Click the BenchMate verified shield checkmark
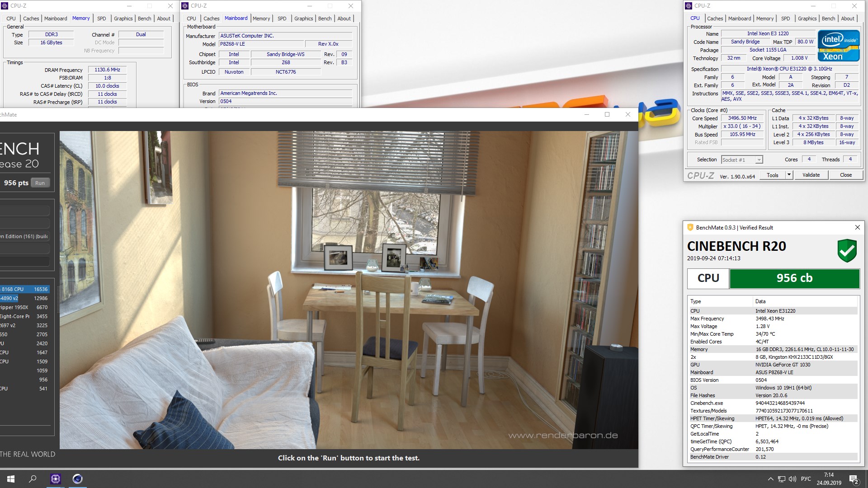Image resolution: width=868 pixels, height=488 pixels. pos(847,251)
